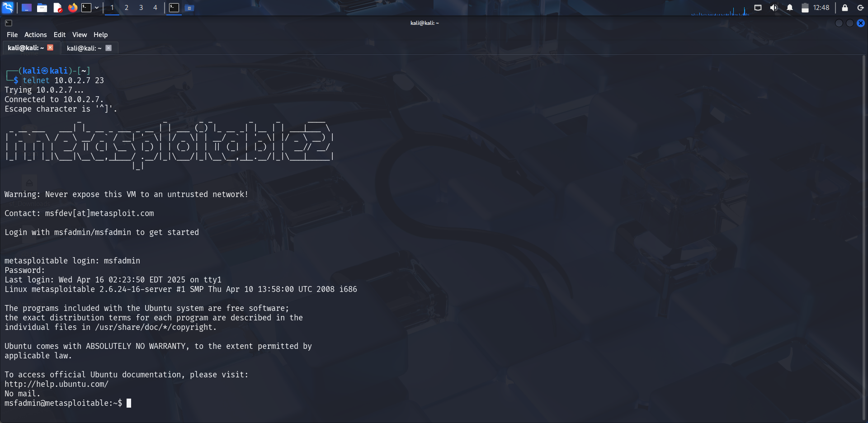
Task: Open the Help menu
Action: click(x=101, y=35)
